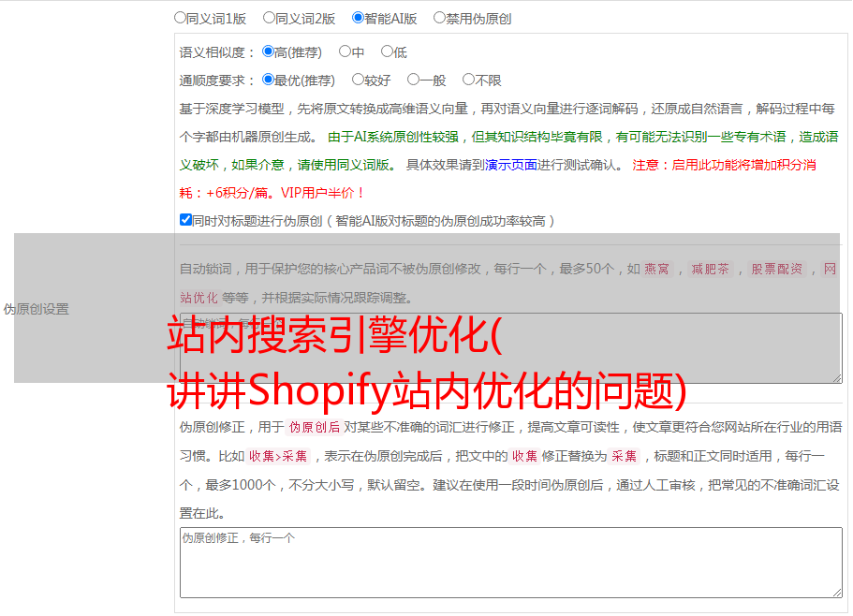Select the 同义词2版 radio option

(x=269, y=18)
